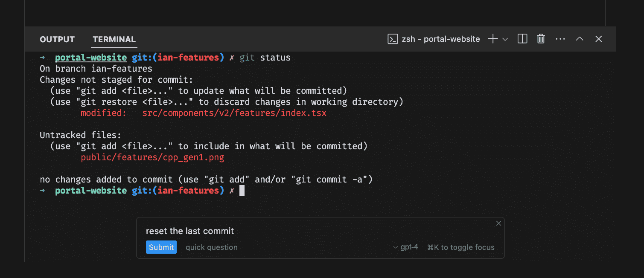Click 'Changes not staged for commit:' line
Screen dimensions: 644x278
[117, 80]
